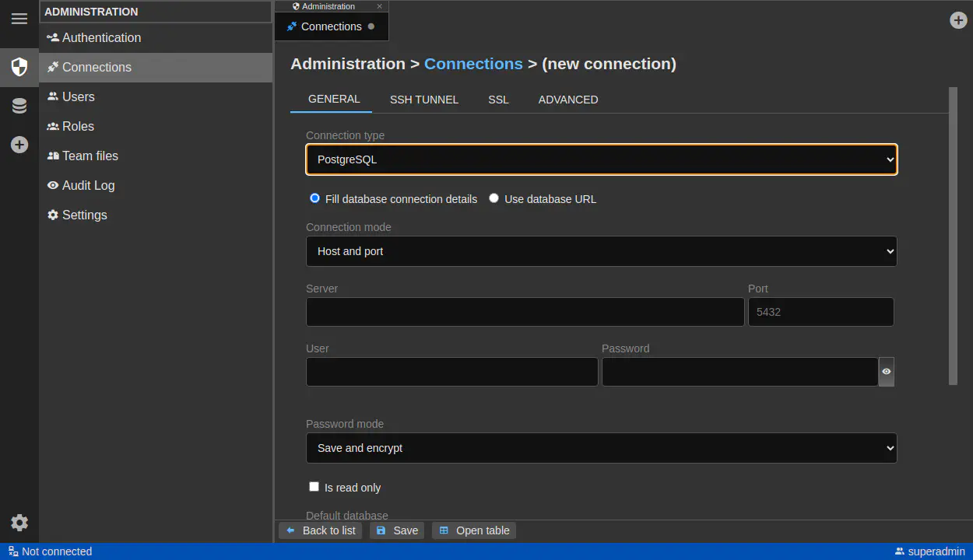Click into the Server input field
The image size is (973, 560).
tap(525, 312)
